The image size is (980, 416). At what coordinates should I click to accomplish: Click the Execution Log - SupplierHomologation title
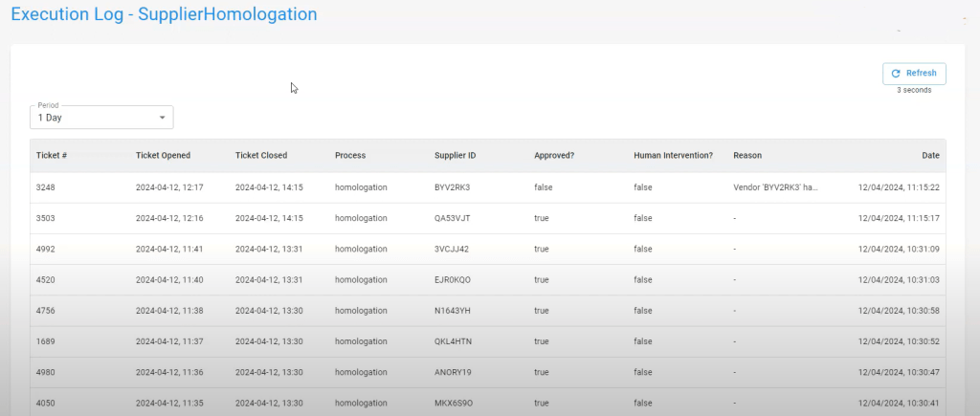pos(164,14)
